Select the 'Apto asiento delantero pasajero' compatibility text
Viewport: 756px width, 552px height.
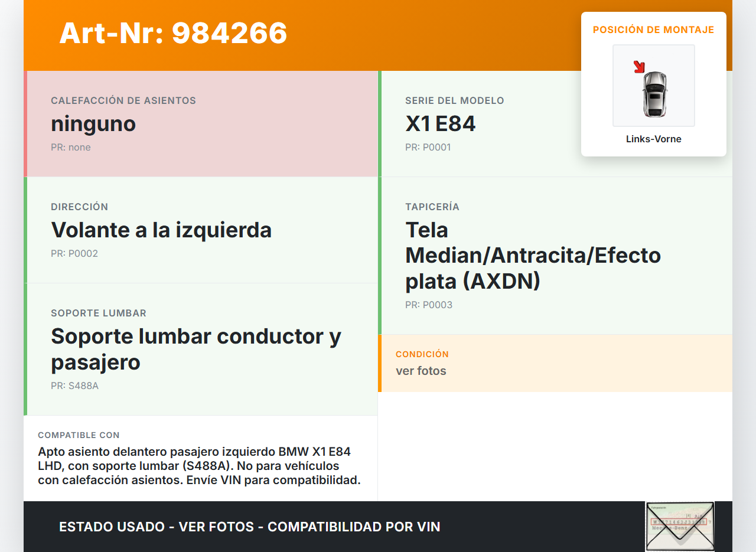tap(199, 466)
